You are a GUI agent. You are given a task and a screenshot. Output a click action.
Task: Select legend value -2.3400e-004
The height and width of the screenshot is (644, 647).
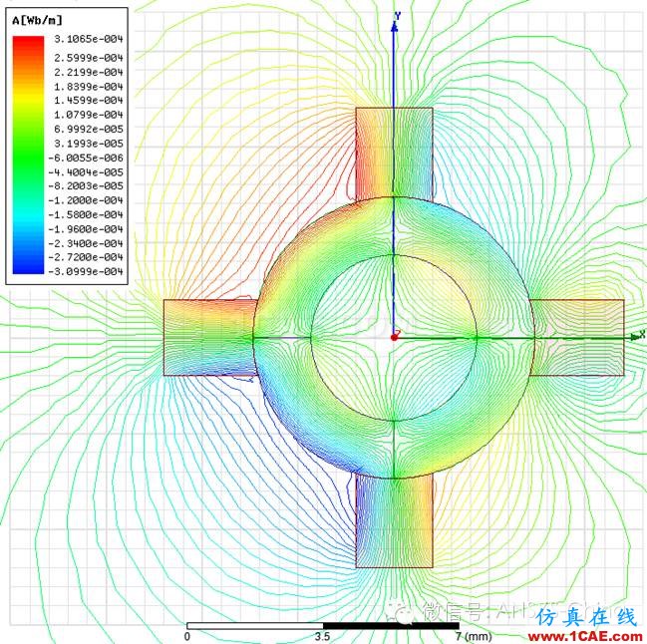[86, 244]
